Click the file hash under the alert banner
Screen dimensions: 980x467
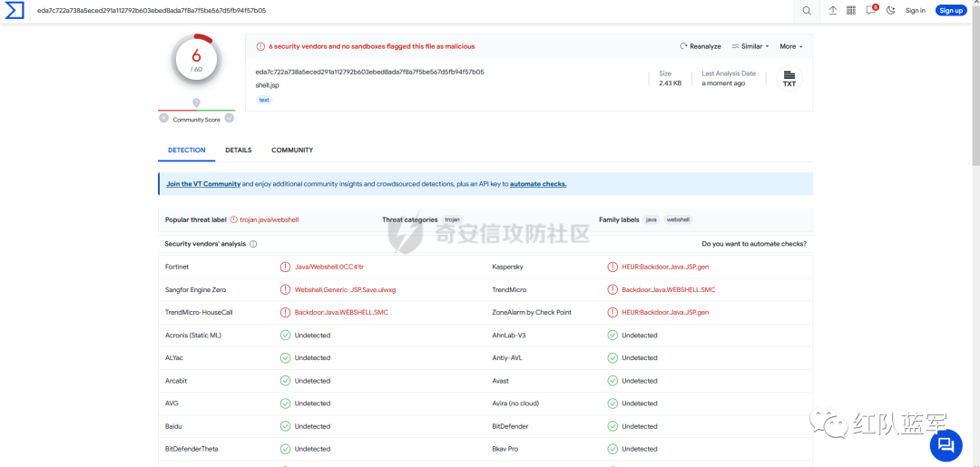click(x=370, y=72)
